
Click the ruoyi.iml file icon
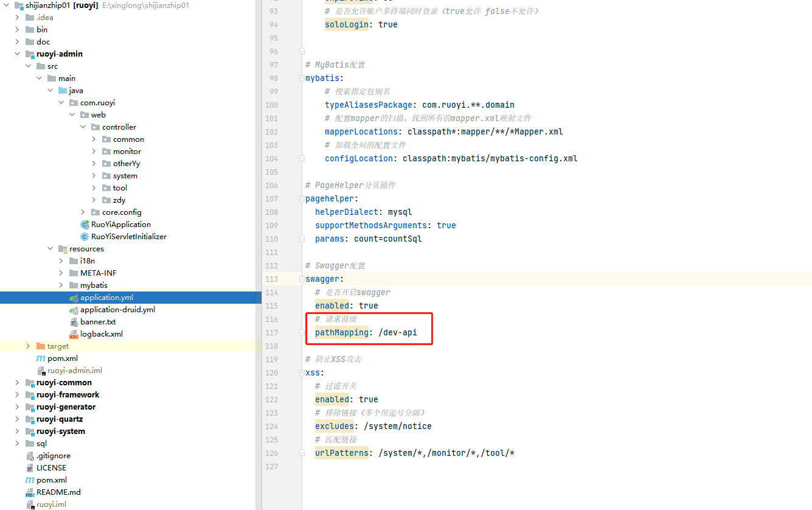[30, 505]
